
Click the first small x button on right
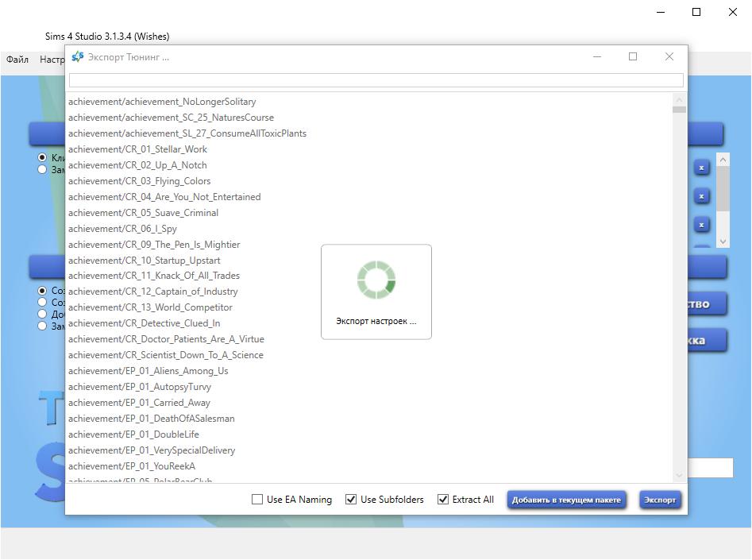[701, 168]
